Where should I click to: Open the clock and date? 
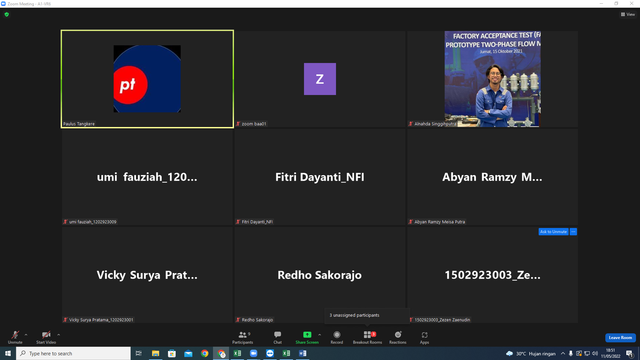tap(611, 353)
